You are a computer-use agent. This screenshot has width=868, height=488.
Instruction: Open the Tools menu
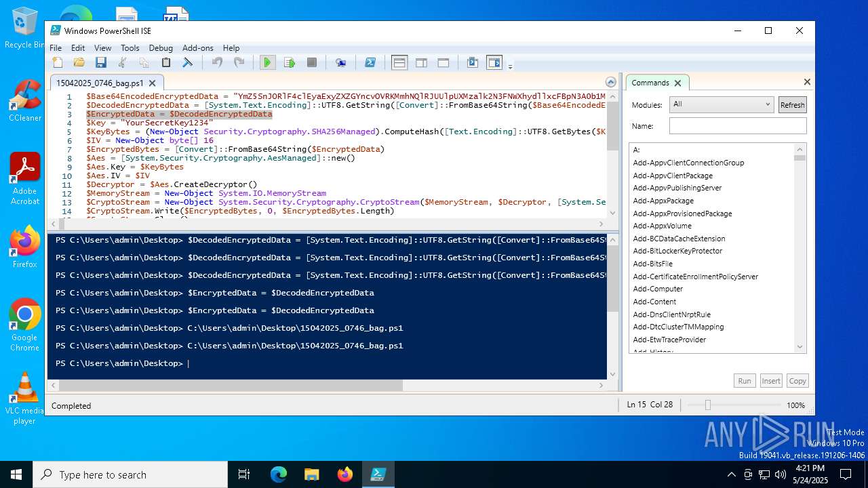pyautogui.click(x=130, y=48)
